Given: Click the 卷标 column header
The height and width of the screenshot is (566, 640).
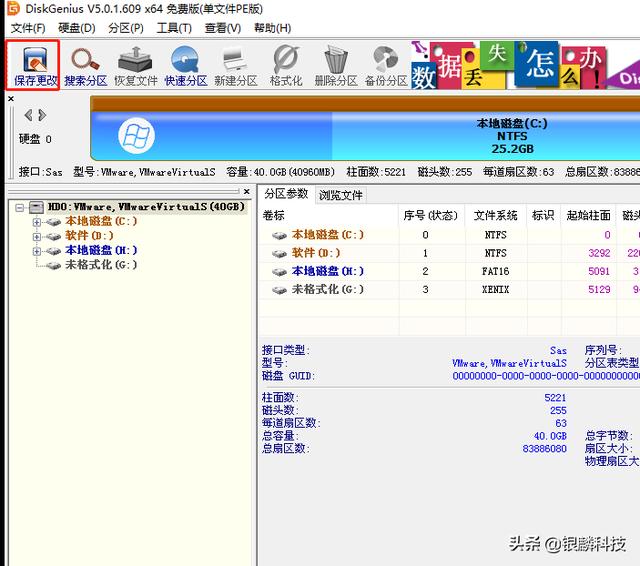Looking at the screenshot, I should coord(329,215).
